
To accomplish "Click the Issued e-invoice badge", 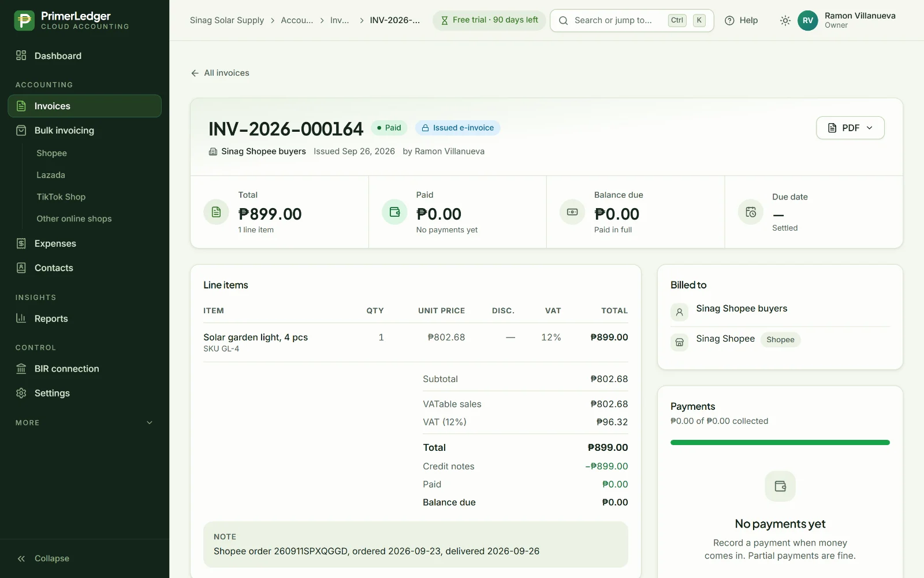I will click(457, 128).
